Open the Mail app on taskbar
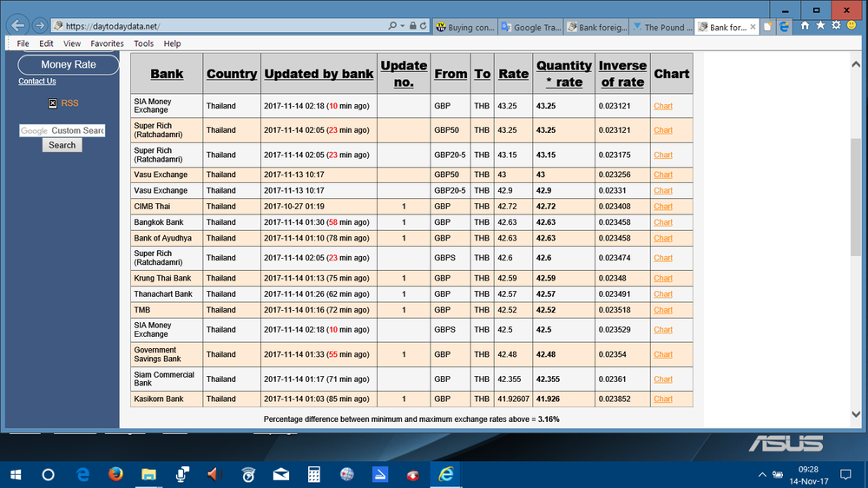 point(281,475)
